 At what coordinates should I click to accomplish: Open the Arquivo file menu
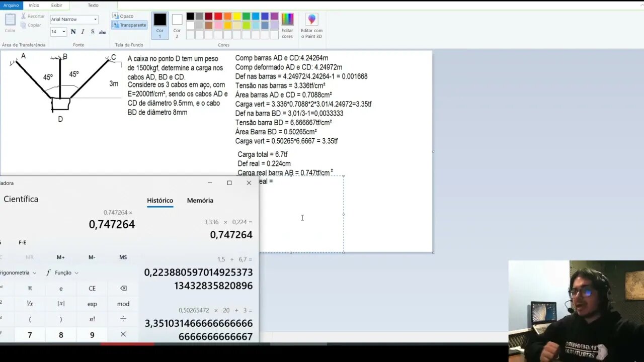11,5
